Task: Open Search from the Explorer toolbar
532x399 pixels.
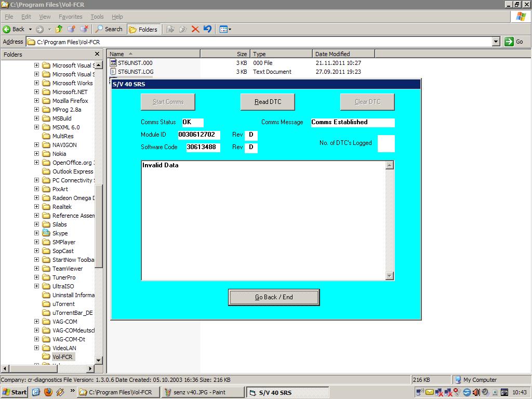Action: 109,29
